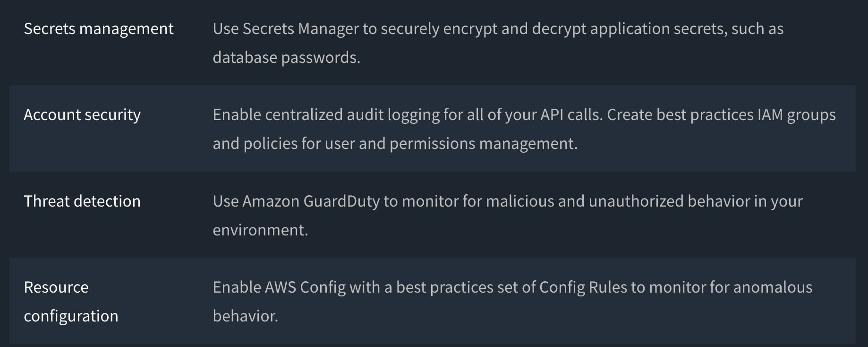Click the AWS Config description text
The height and width of the screenshot is (347, 868).
coord(512,301)
